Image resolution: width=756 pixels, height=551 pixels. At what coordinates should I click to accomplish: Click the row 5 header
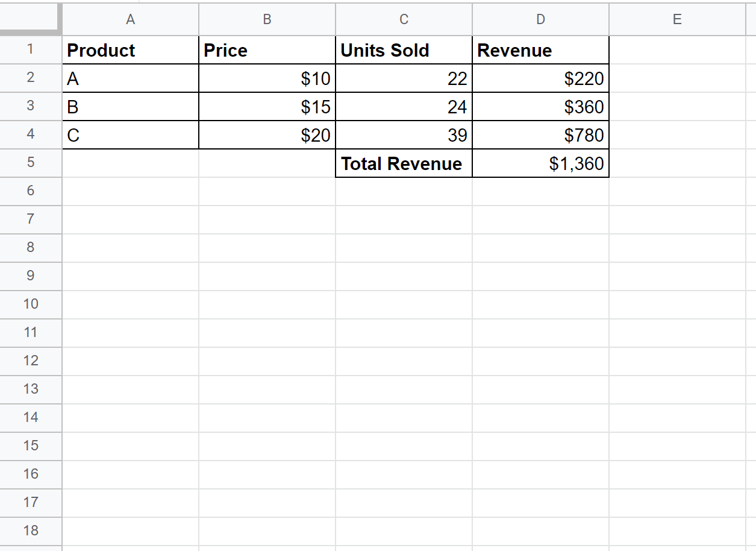point(31,163)
